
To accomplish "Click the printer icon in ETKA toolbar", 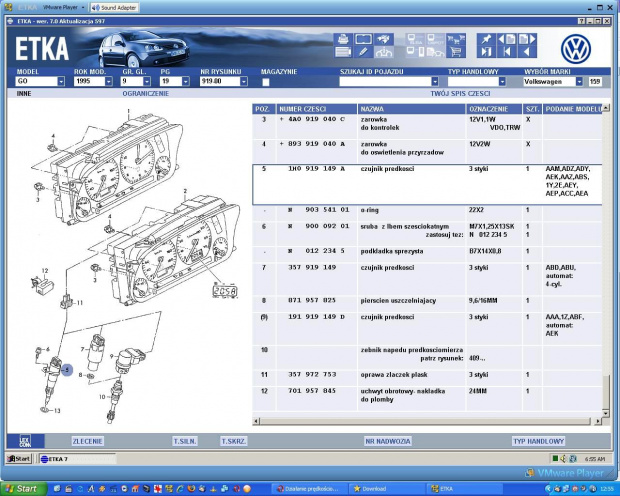I will click(x=343, y=39).
